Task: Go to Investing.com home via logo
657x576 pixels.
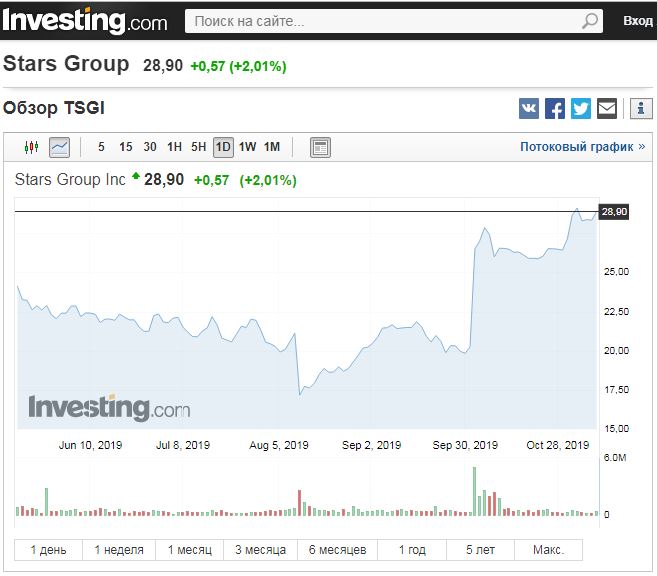Action: click(84, 19)
